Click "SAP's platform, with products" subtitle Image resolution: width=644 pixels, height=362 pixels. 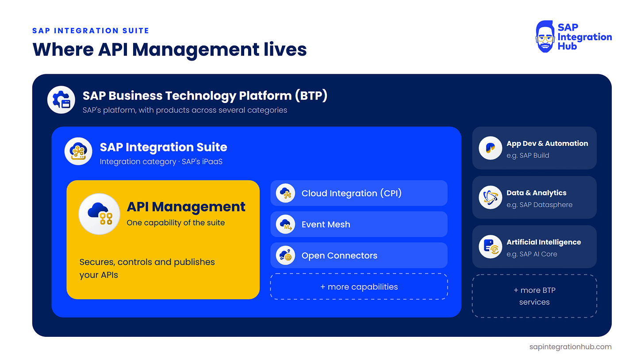185,110
